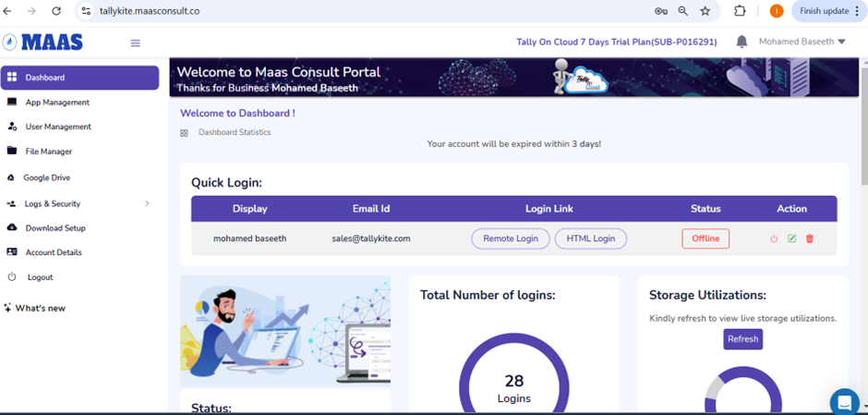Select Google Drive from sidebar

pos(46,177)
